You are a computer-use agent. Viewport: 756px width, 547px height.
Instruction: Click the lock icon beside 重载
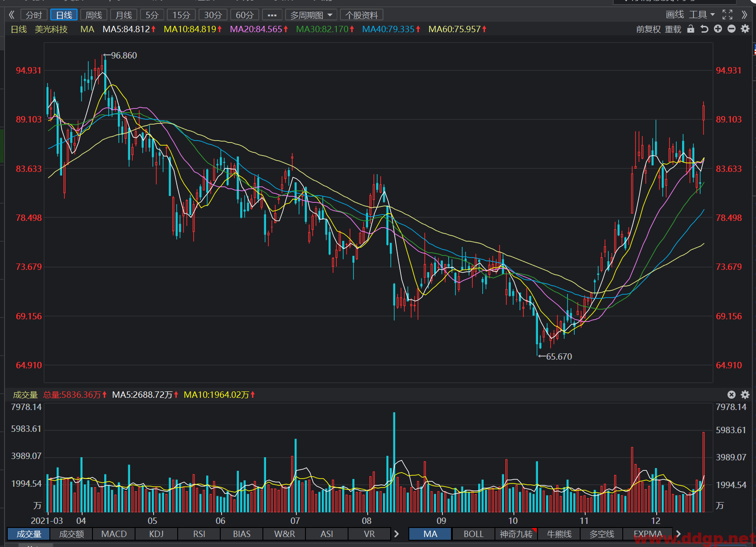coord(690,29)
